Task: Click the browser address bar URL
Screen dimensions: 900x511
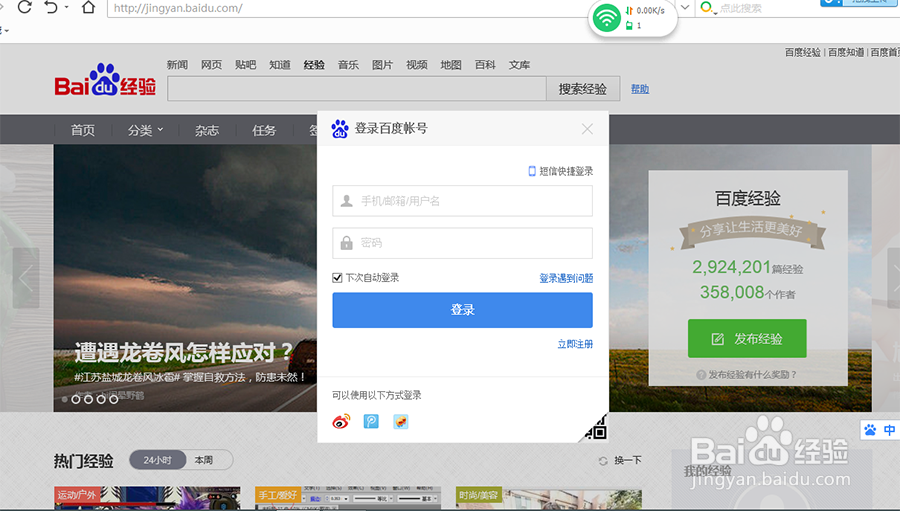Action: click(178, 8)
